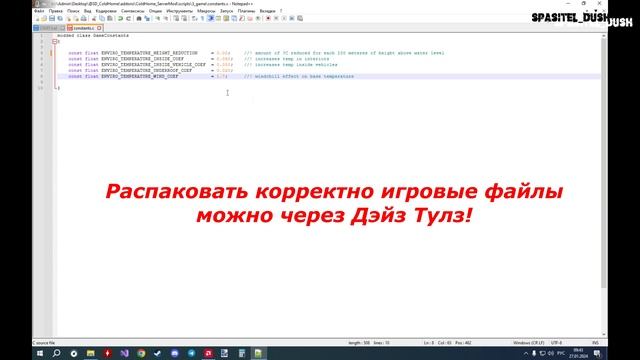Collapse the class fold marker in margin
This screenshot has width=640, height=360.
(x=54, y=42)
